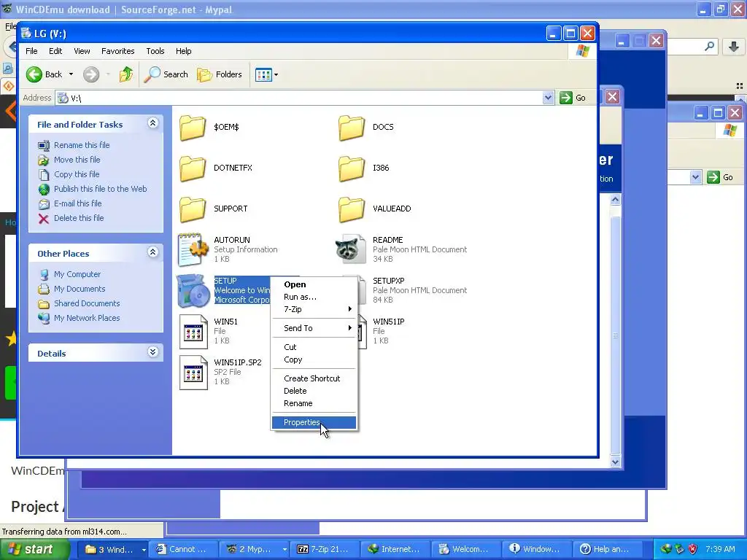Expand the Send To submenu

pos(314,328)
